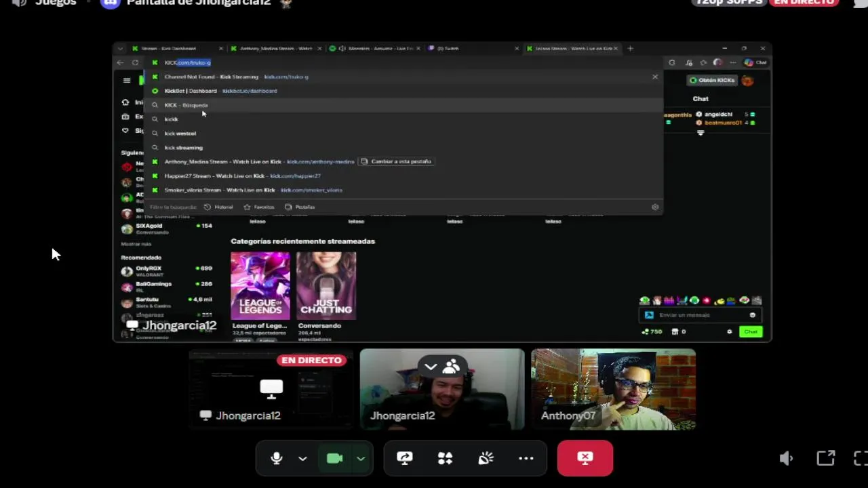Click 'Cambiar a esta pestaña' button
Image resolution: width=868 pixels, height=488 pixels.
coord(396,162)
